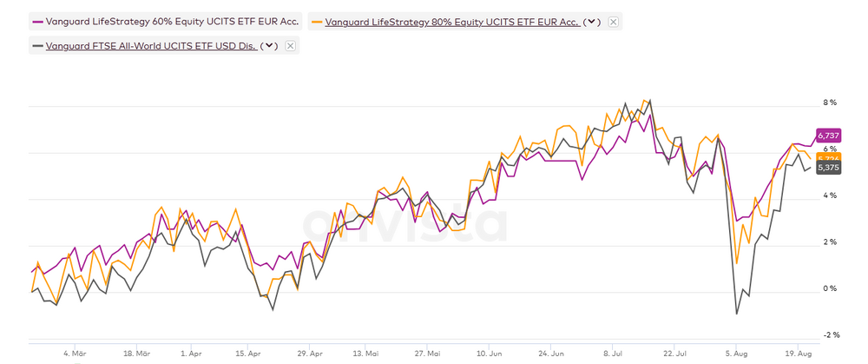The image size is (868, 364).
Task: Click the purple 6,737 value badge
Action: click(829, 136)
